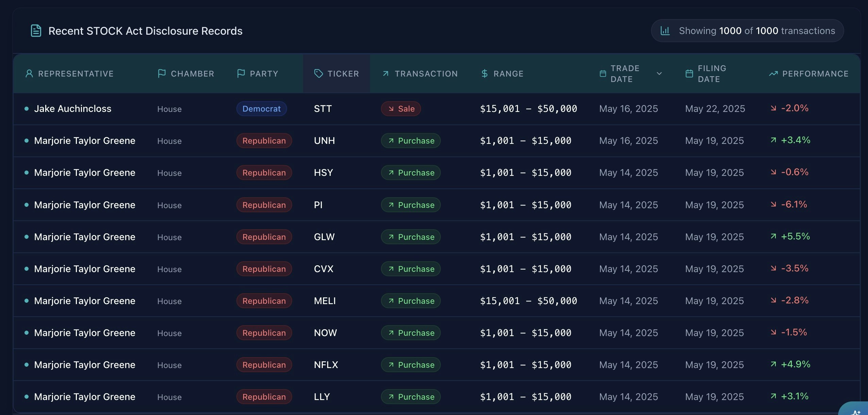This screenshot has height=415, width=868.
Task: Click the Democrat party badge
Action: [x=262, y=109]
